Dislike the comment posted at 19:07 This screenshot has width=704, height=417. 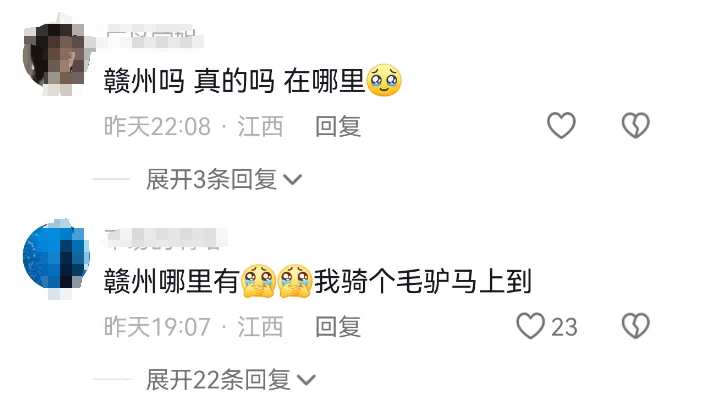635,326
